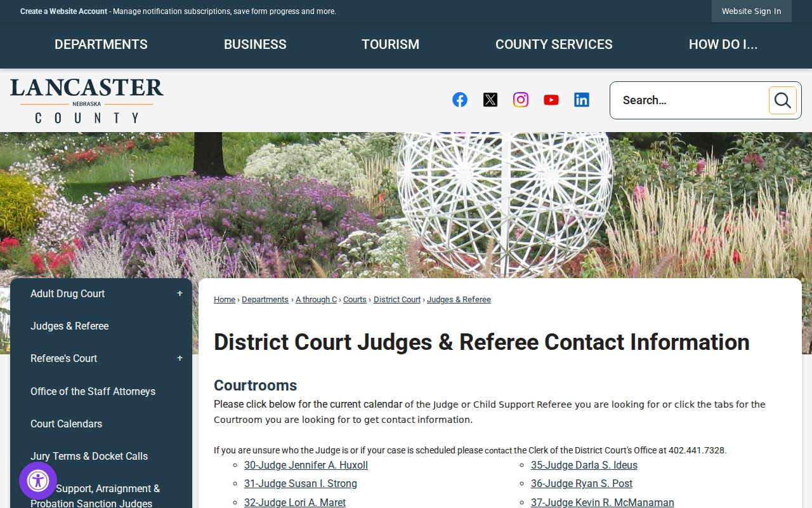Open the accessibility options widget
Screen dimensions: 812x508
pyautogui.click(x=38, y=481)
